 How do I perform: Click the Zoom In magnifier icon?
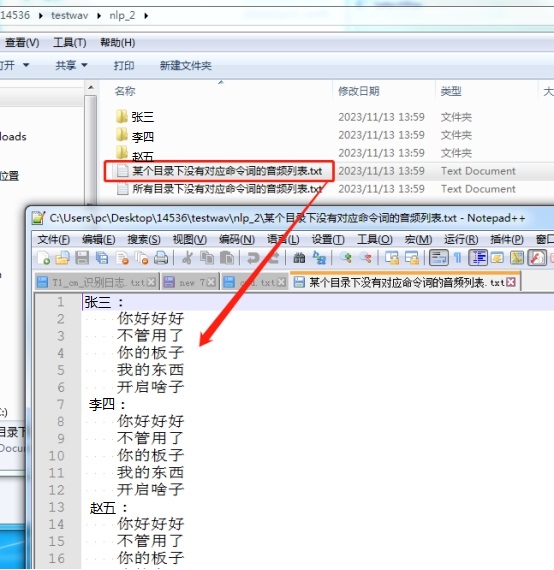point(346,258)
